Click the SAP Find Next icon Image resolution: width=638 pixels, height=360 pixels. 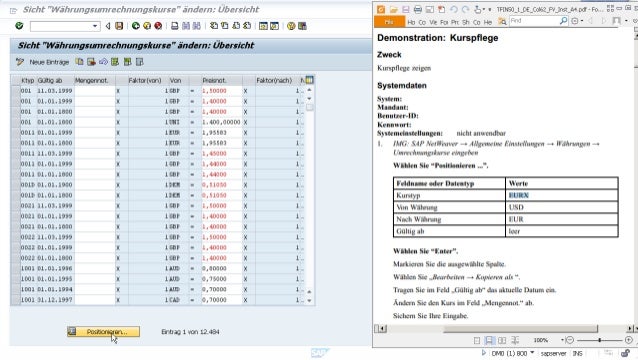coord(197,26)
